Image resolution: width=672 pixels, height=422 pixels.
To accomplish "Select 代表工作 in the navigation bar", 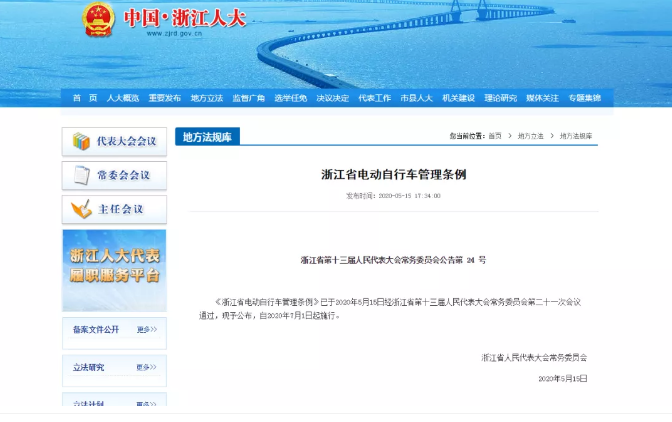I will [x=375, y=98].
